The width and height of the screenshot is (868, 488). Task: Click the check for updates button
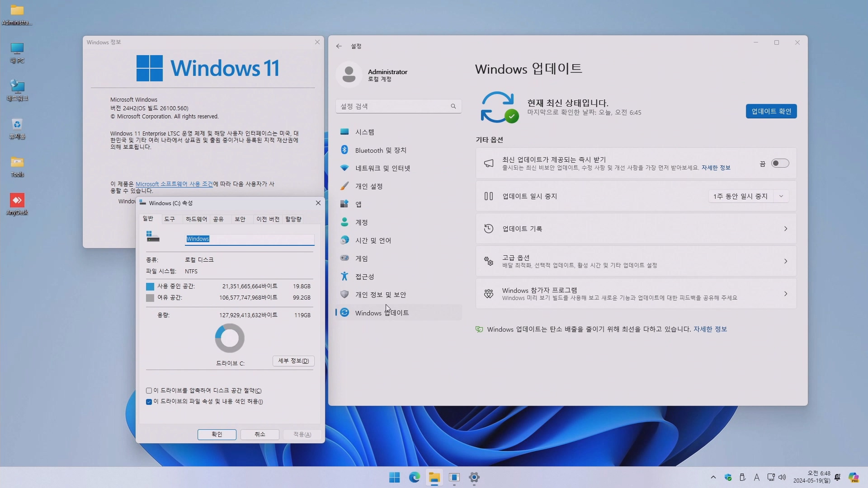tap(771, 111)
